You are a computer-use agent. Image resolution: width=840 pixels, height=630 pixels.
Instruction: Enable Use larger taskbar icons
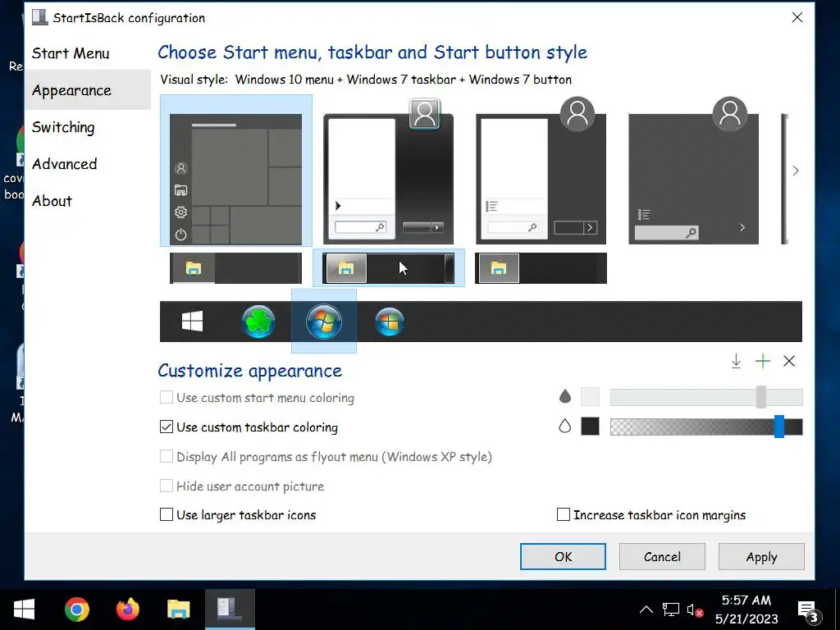click(x=167, y=515)
